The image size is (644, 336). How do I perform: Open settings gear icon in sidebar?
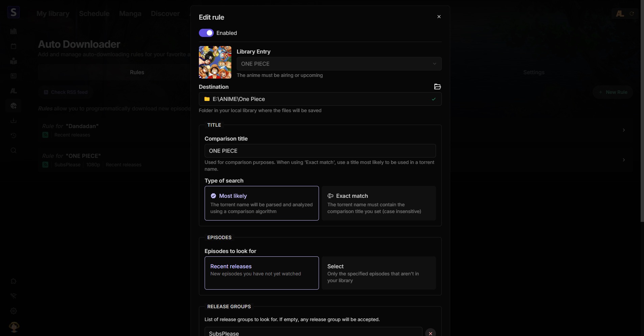(x=14, y=311)
